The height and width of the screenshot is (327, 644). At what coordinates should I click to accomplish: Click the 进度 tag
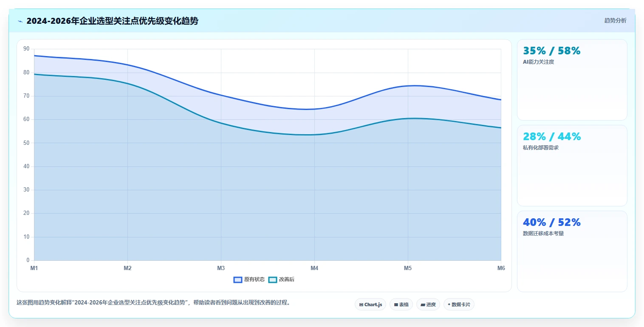428,304
